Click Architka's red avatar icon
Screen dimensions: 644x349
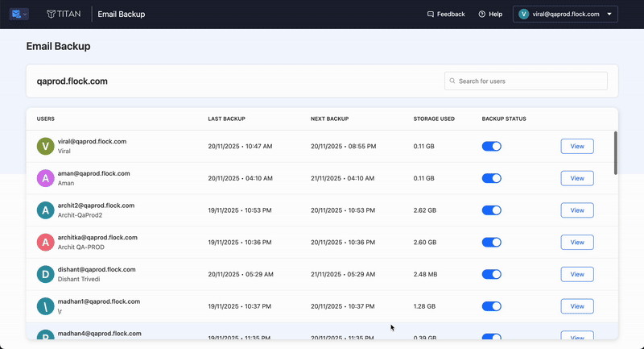coord(46,242)
